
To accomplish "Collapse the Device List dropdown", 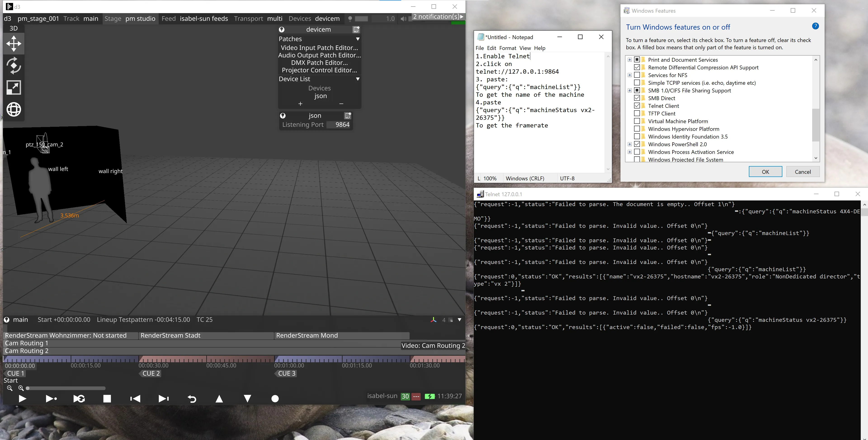I will (x=358, y=79).
